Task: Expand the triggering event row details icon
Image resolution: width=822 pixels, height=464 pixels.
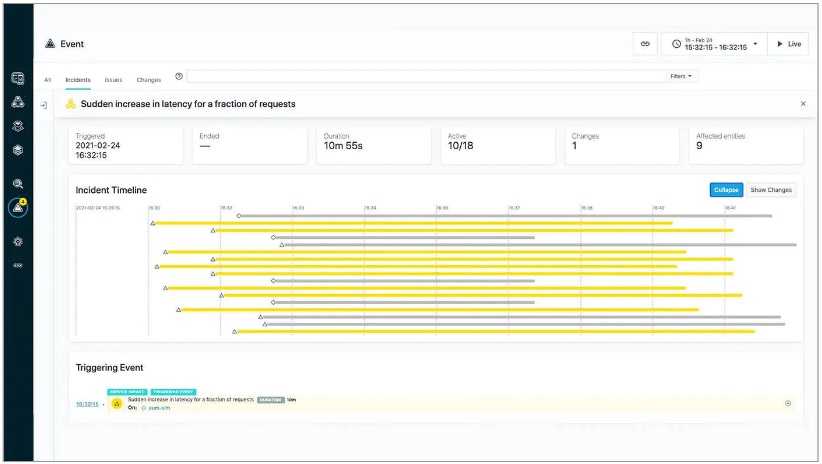Action: [787, 403]
